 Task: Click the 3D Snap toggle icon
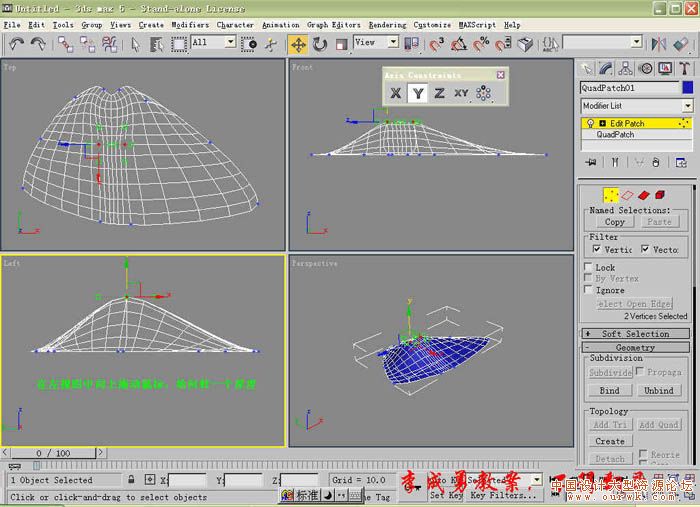click(437, 44)
